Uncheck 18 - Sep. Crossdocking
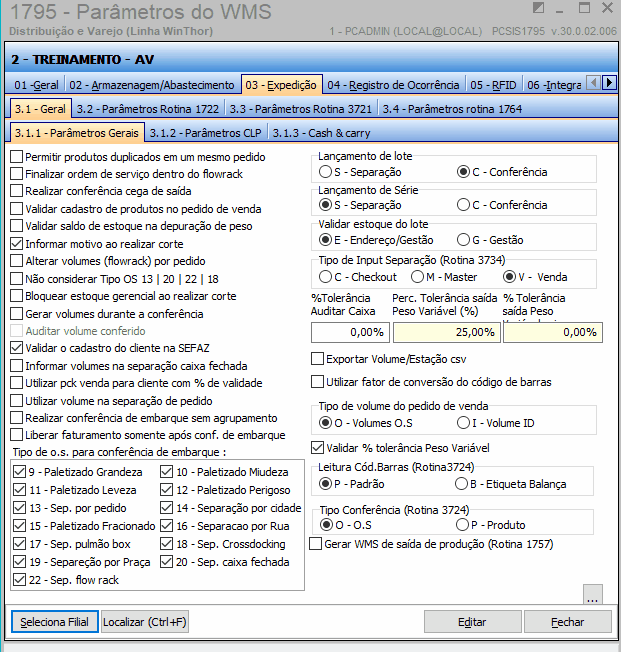 click(x=166, y=544)
